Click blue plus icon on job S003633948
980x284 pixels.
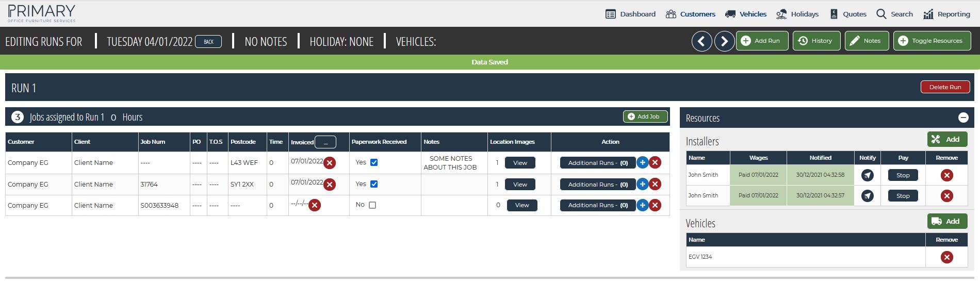click(642, 206)
